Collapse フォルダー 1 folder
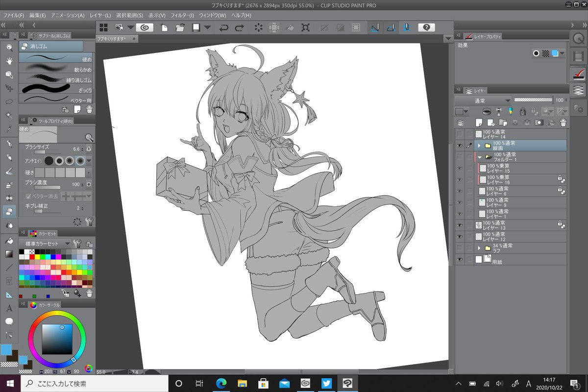 point(479,157)
